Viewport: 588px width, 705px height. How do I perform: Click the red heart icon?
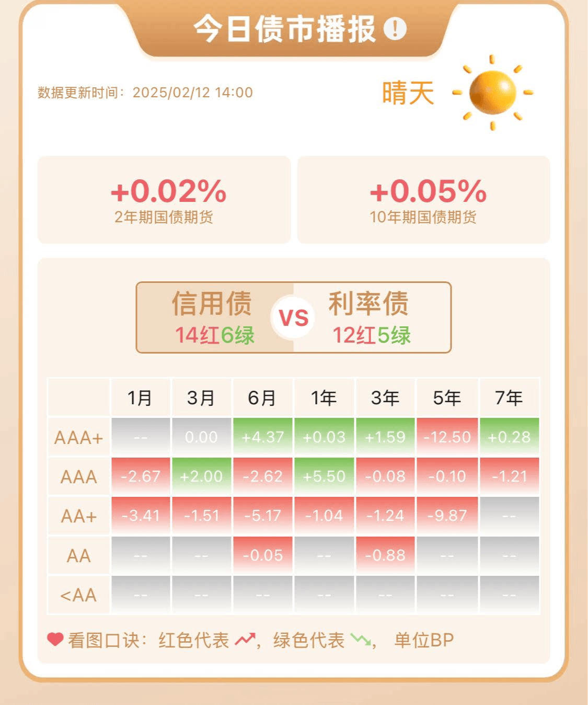tap(55, 639)
